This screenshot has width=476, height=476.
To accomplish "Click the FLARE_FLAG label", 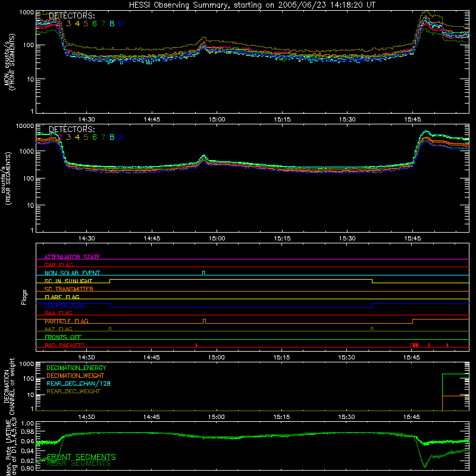I will 62,297.
